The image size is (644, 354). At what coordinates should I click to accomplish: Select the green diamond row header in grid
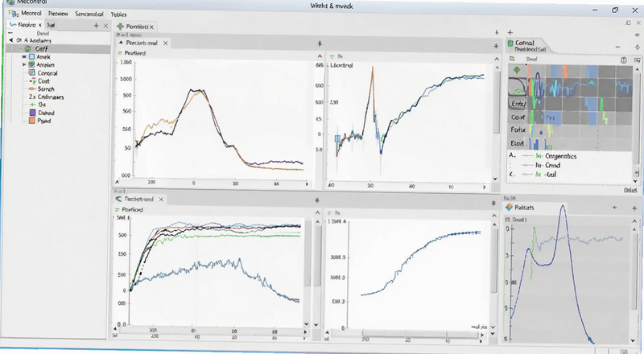[517, 70]
